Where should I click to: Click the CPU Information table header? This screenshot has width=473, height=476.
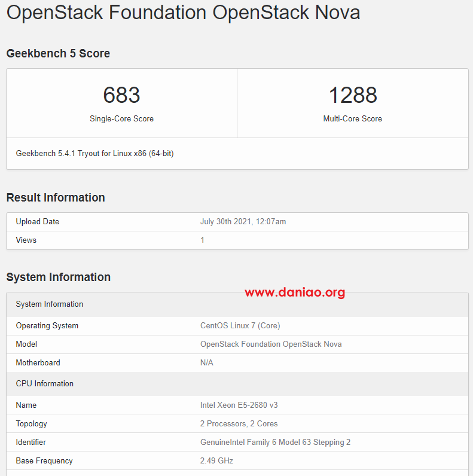click(x=237, y=384)
